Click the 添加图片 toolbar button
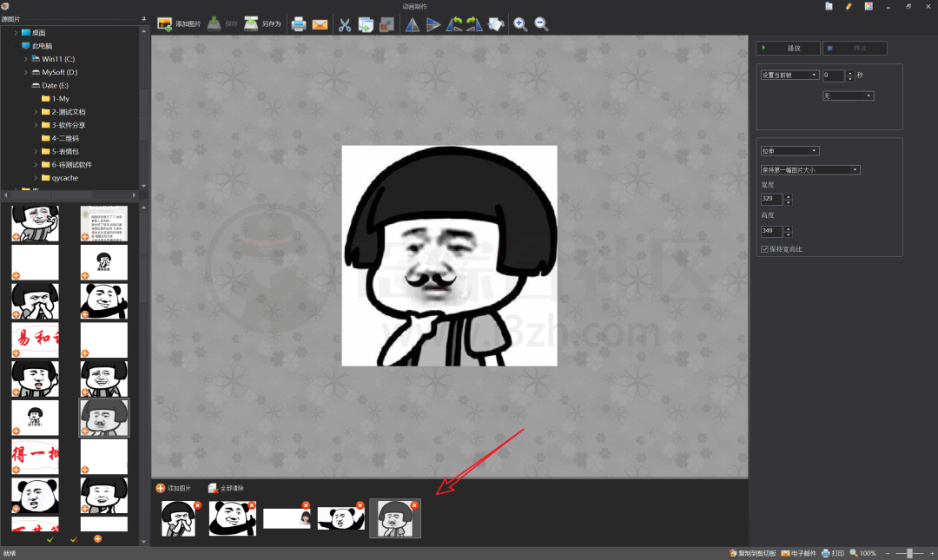Image resolution: width=938 pixels, height=560 pixels. 179,24
